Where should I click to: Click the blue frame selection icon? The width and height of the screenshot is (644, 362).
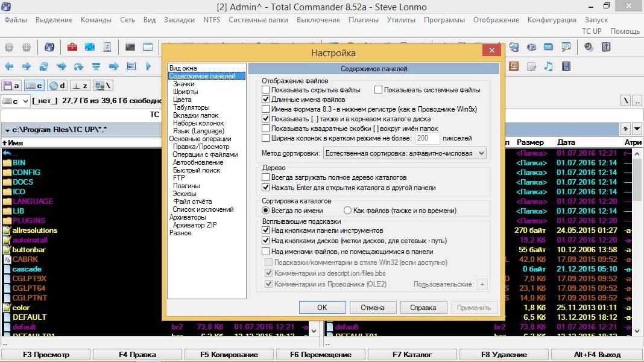point(131,66)
